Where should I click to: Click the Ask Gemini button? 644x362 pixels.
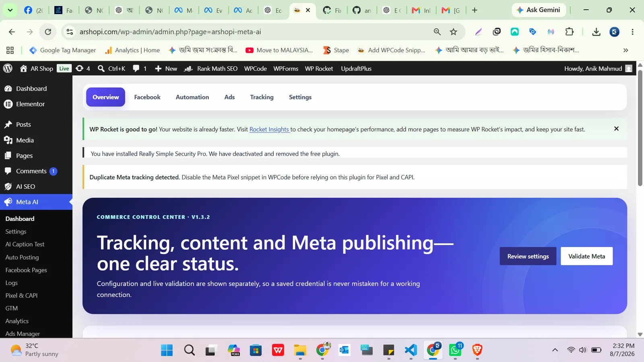click(x=539, y=10)
